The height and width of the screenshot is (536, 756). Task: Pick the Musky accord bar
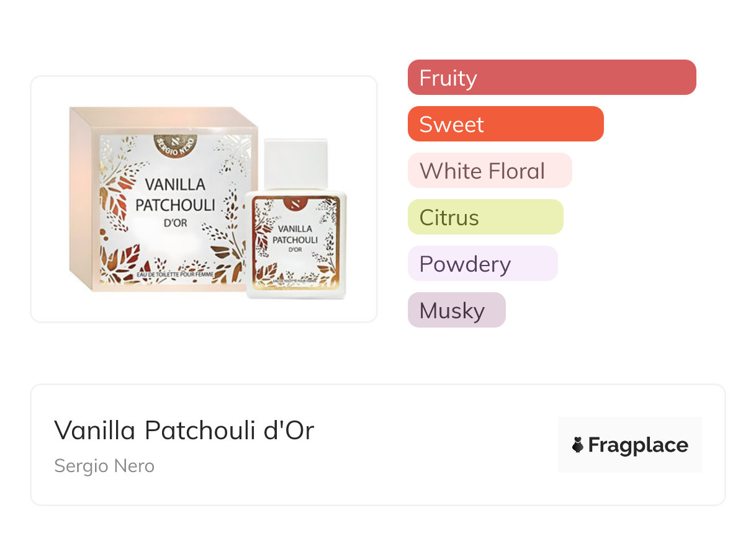tap(456, 310)
